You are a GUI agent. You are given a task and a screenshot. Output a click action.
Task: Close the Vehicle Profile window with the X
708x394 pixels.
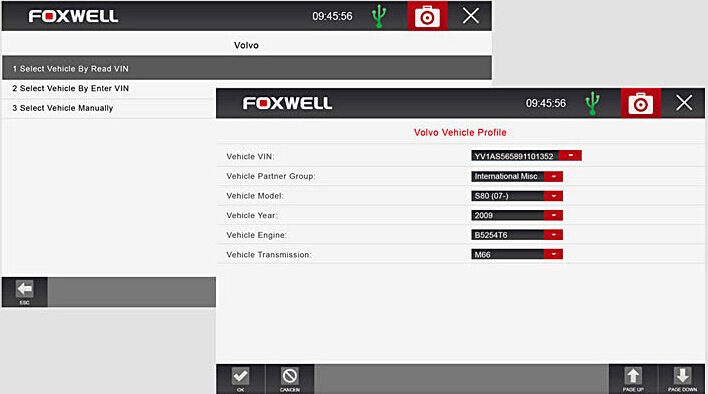point(684,103)
